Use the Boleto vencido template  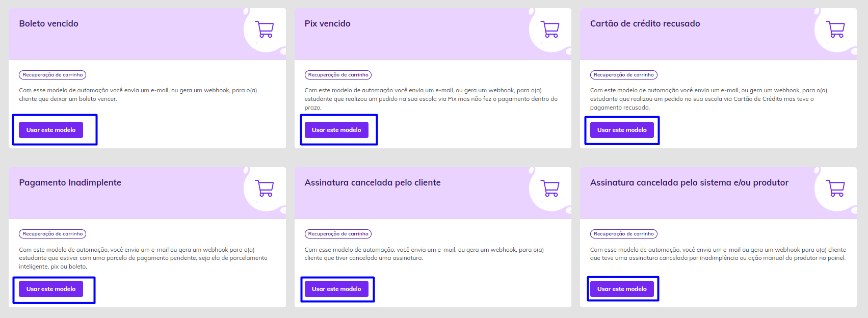[x=51, y=130]
